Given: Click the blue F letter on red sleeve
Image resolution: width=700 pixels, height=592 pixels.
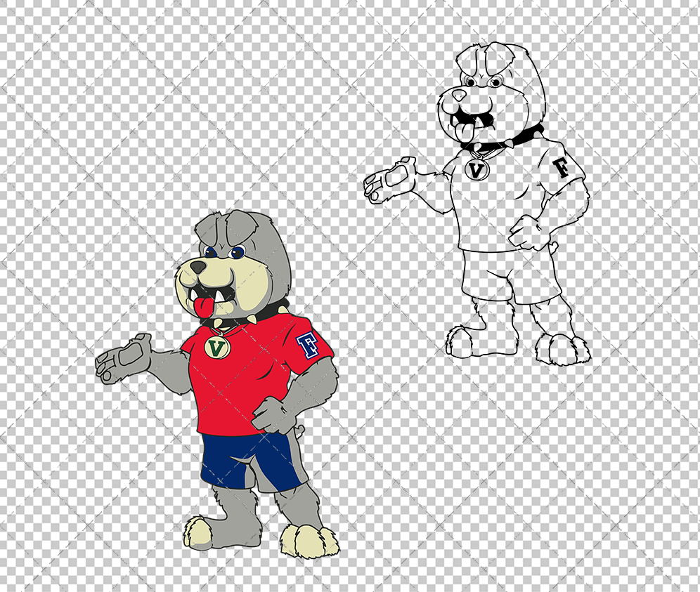Looking at the screenshot, I should 308,345.
